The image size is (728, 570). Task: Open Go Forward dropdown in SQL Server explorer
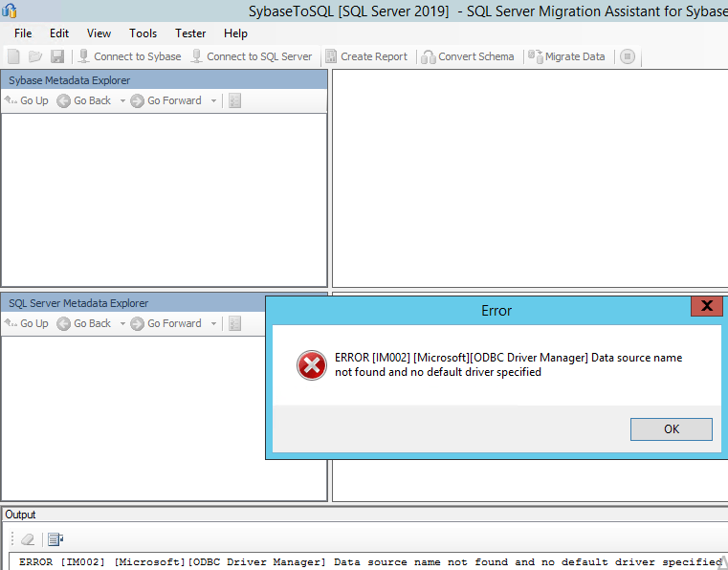coord(213,323)
